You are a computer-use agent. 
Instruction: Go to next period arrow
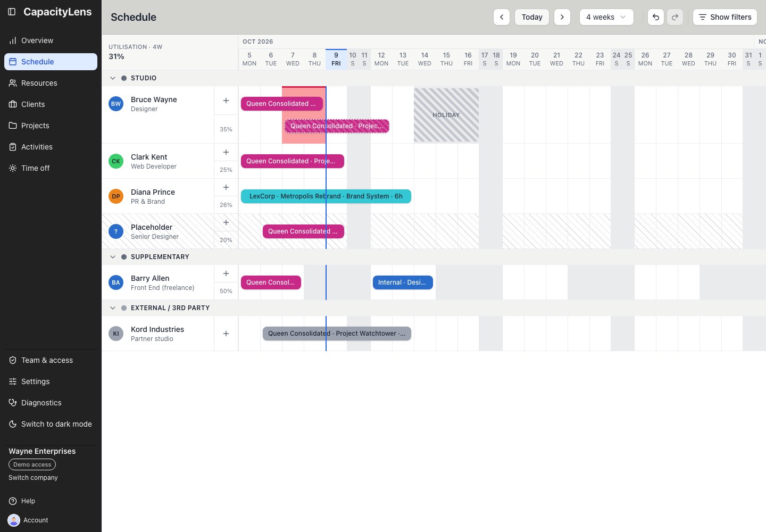562,17
